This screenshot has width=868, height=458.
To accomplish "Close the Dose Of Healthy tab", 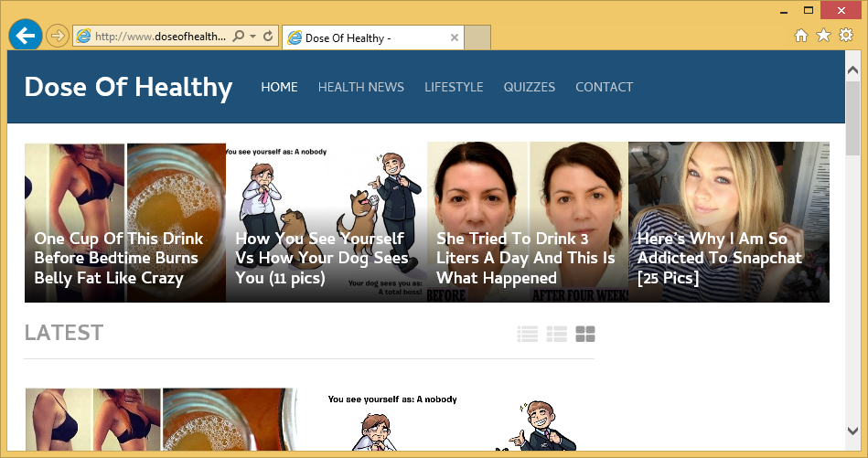I will pyautogui.click(x=454, y=37).
